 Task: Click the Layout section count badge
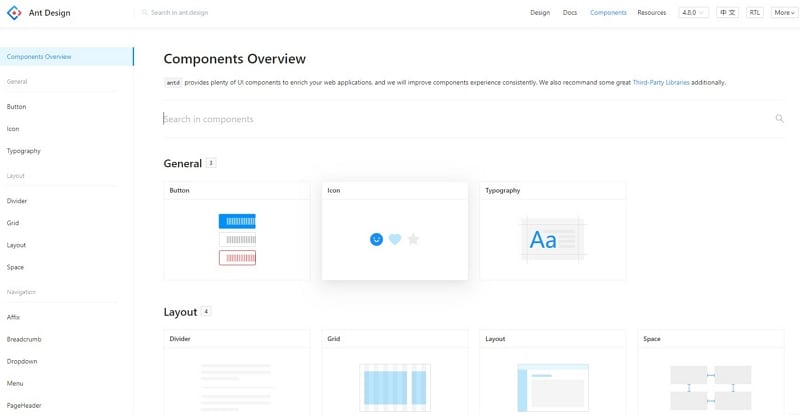tap(206, 311)
